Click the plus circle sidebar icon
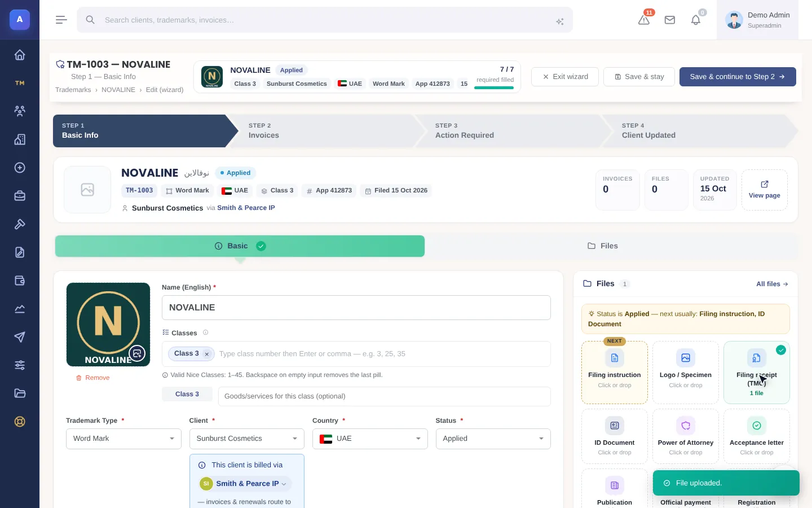The height and width of the screenshot is (508, 812). (20, 168)
